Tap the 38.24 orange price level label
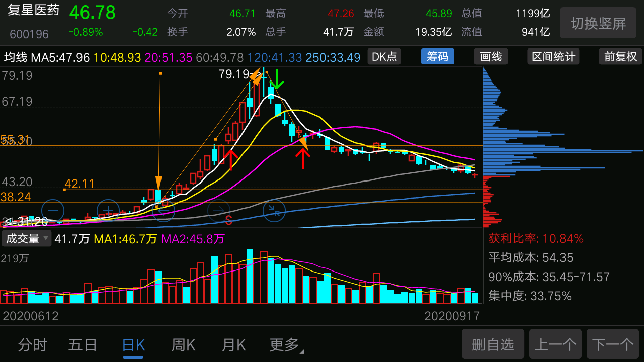 16,197
